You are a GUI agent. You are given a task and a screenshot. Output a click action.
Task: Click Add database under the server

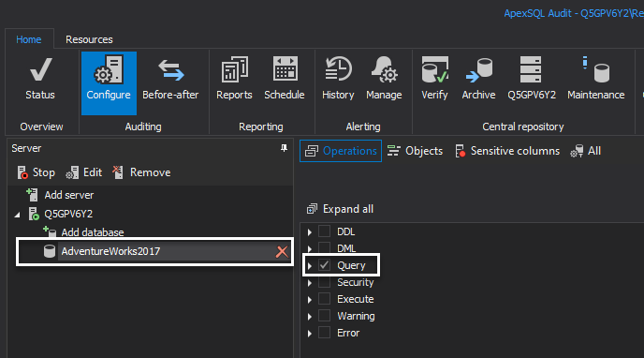click(83, 232)
